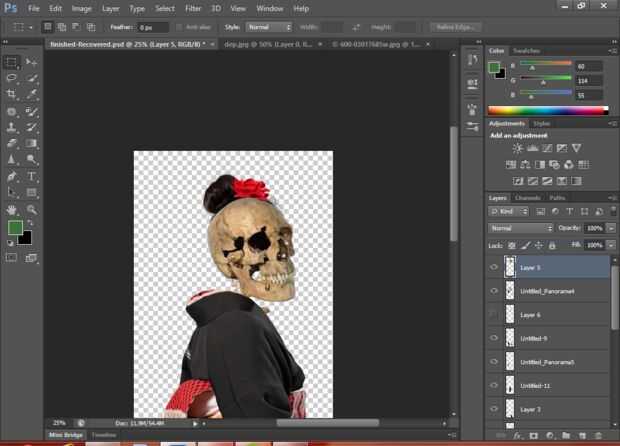Create new fill or adjustment layer

pyautogui.click(x=550, y=436)
